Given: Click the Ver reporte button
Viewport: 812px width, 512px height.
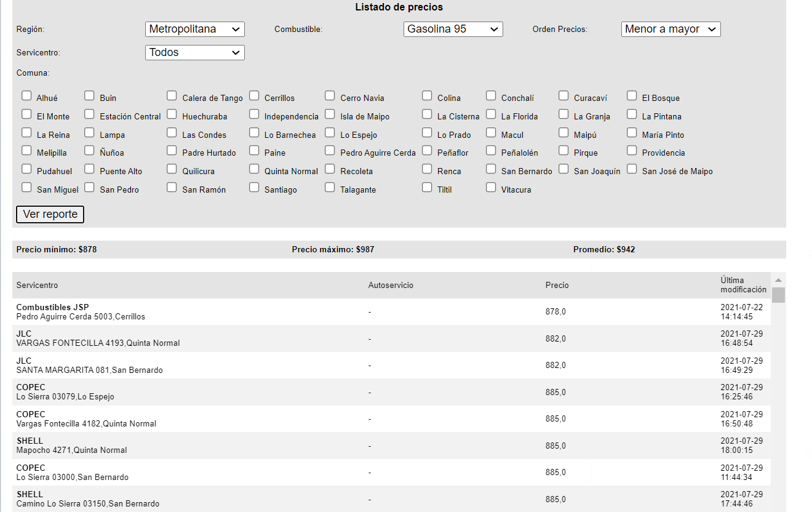Looking at the screenshot, I should [x=50, y=214].
